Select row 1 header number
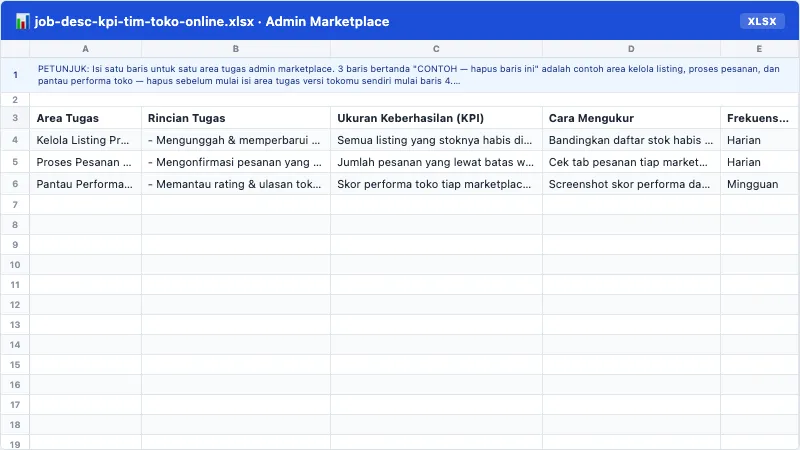 (15, 75)
